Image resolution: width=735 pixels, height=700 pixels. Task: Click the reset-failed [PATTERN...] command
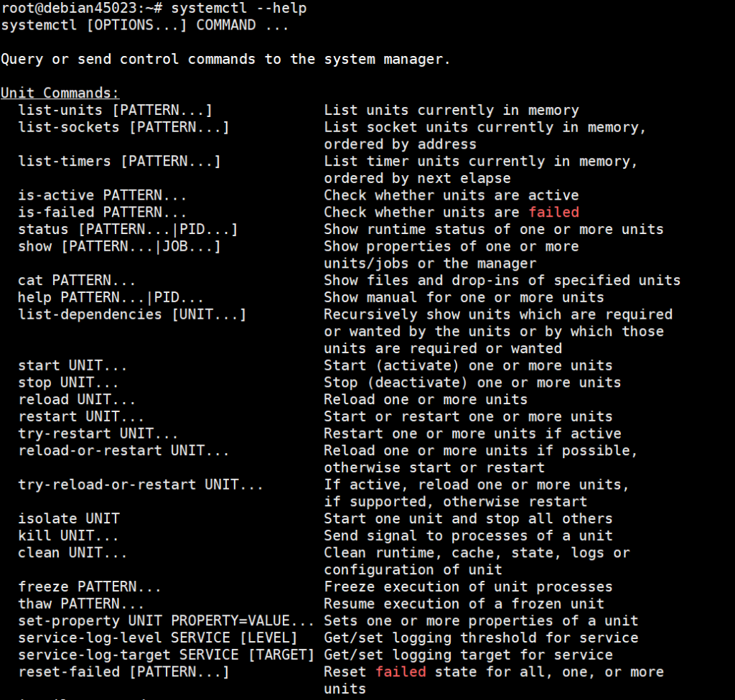coord(123,672)
